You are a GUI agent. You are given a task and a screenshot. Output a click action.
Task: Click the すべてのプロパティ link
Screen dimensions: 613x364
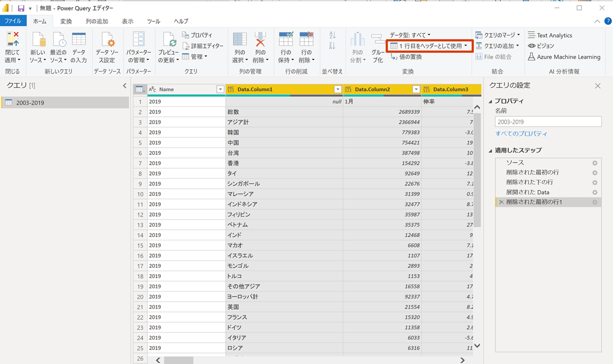tap(521, 134)
